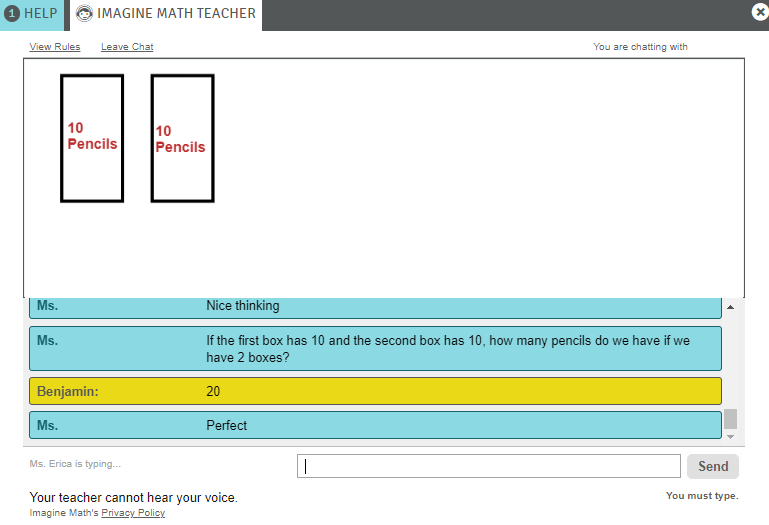Select the teacher's "Perfect" message

click(x=375, y=425)
